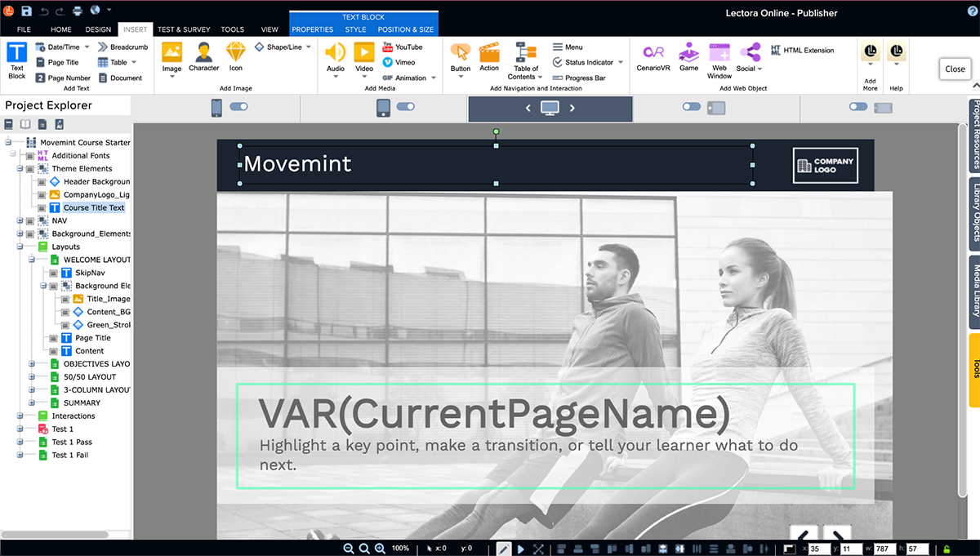Screen dimensions: 980x556
Task: Click the Close button
Action: tap(954, 69)
